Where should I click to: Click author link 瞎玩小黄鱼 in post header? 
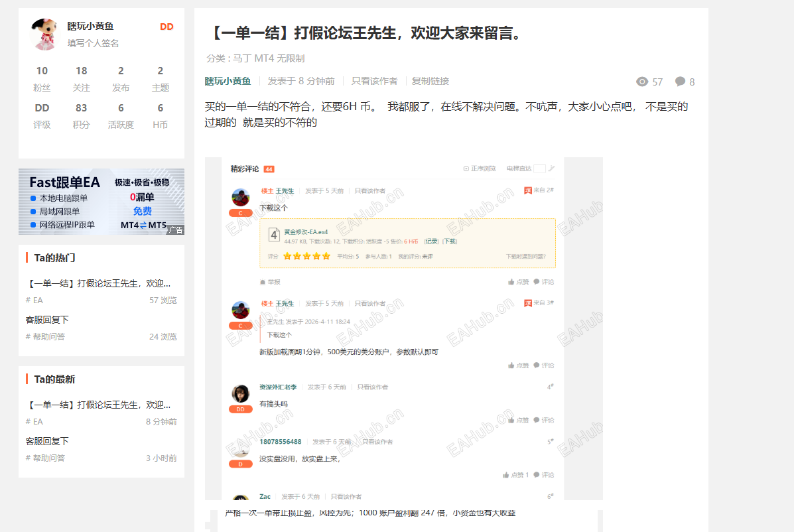click(228, 81)
